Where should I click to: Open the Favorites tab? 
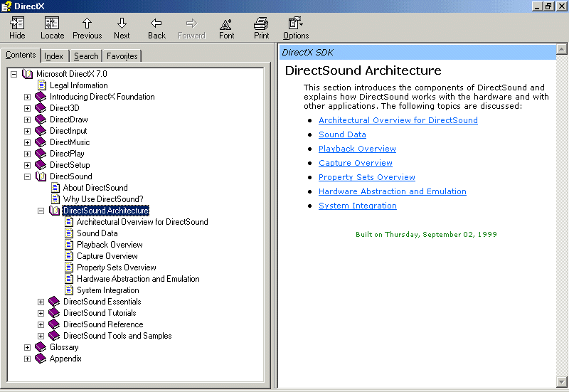(122, 56)
